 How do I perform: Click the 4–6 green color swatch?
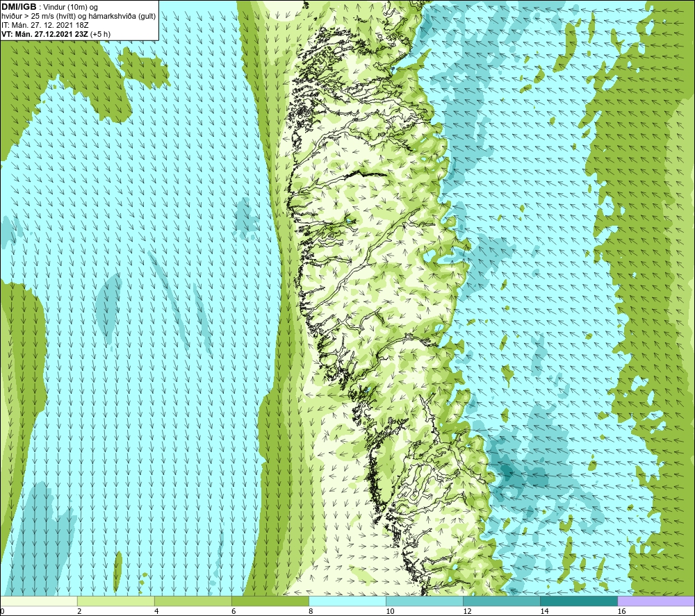pos(193,601)
